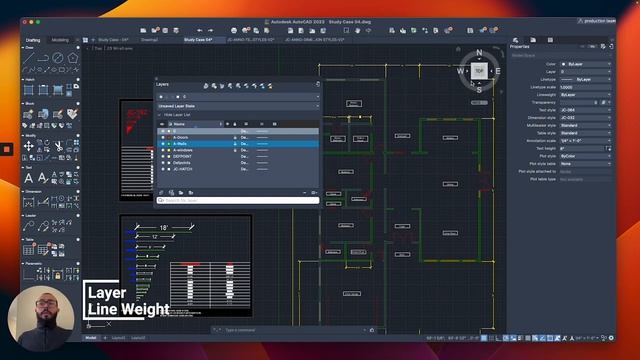
Task: Click the Leader tool icon
Action: 29,226
